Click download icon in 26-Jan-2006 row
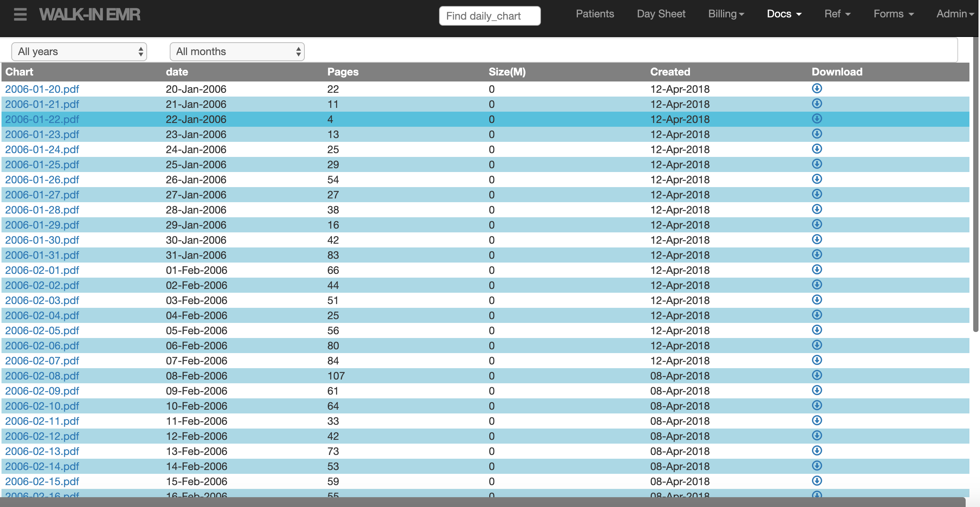The width and height of the screenshot is (980, 507). 816,179
